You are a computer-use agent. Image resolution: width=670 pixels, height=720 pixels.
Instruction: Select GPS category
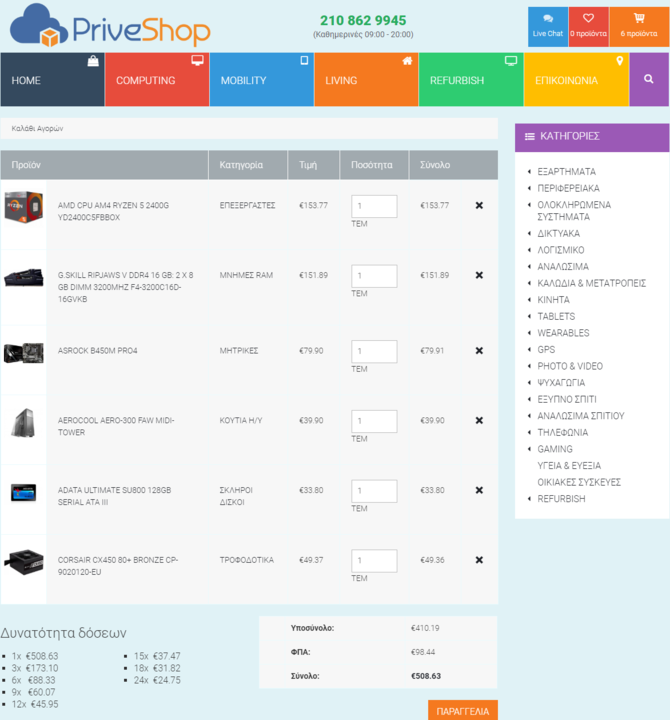point(546,349)
